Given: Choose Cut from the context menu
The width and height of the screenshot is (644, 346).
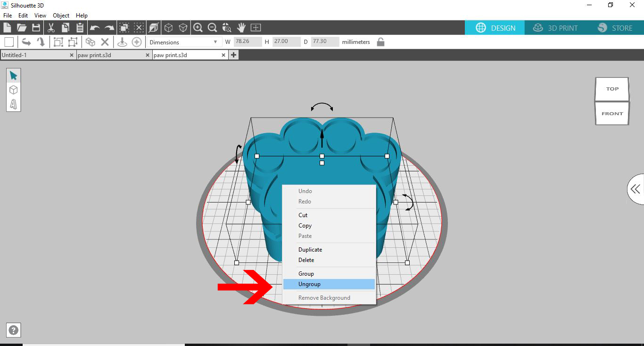Looking at the screenshot, I should coord(329,215).
